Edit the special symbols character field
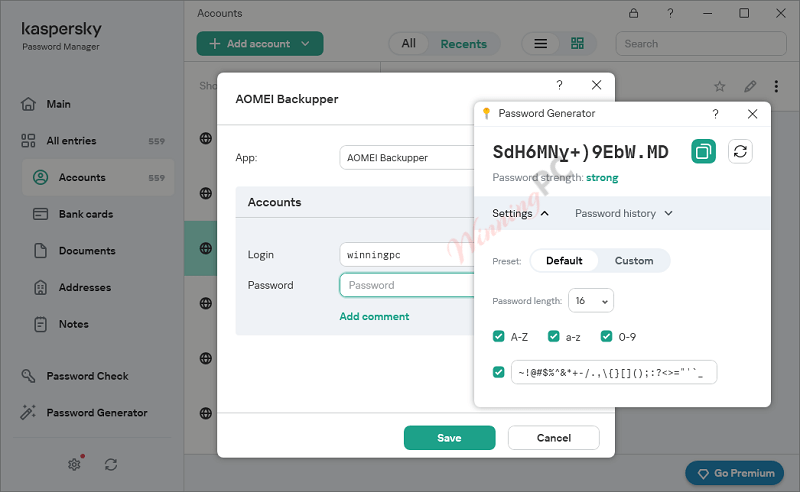 coord(614,373)
